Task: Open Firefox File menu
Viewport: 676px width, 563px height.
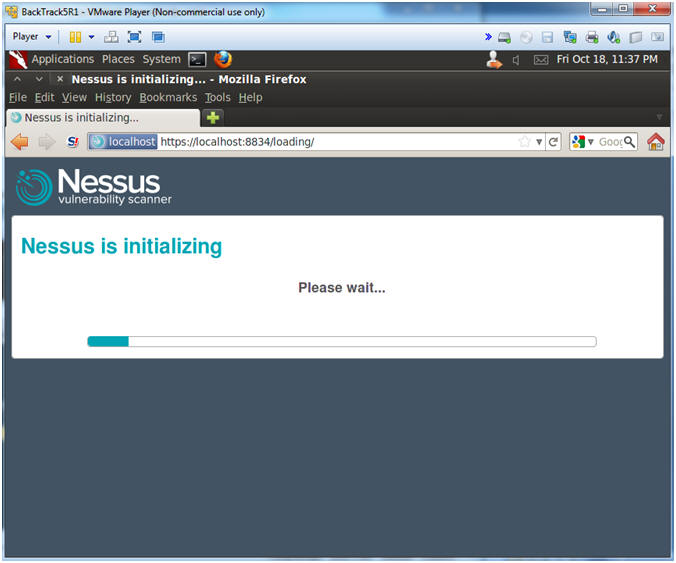Action: (18, 97)
